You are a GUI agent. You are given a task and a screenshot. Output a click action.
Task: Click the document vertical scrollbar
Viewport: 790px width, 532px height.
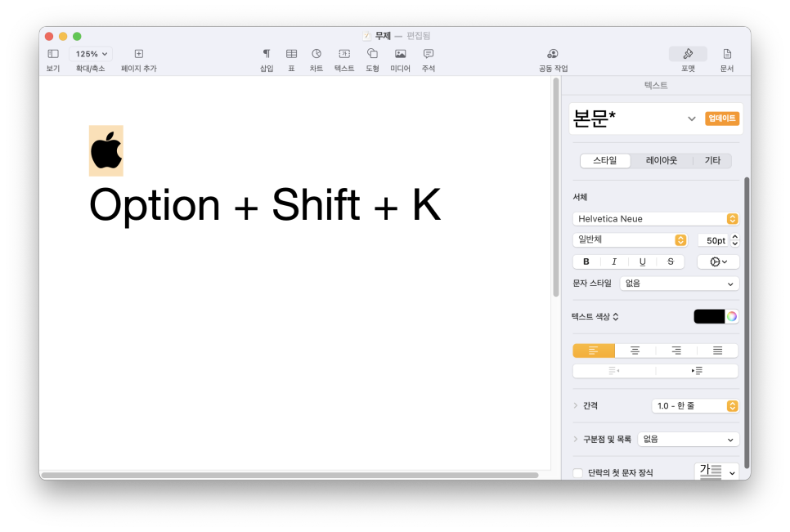coord(556,187)
